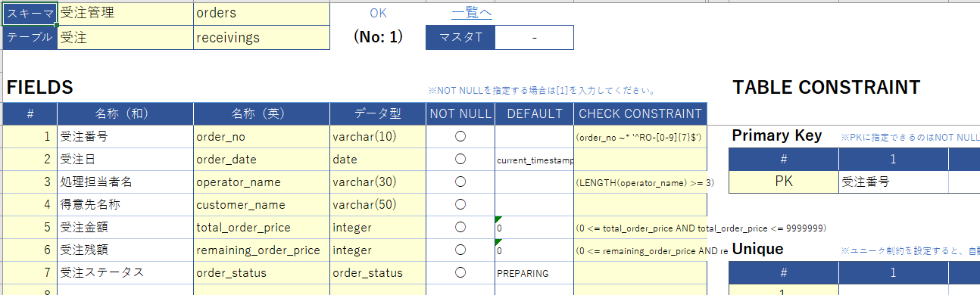This screenshot has height=295, width=980.
Task: Select the スキーマ header cell
Action: tap(30, 14)
